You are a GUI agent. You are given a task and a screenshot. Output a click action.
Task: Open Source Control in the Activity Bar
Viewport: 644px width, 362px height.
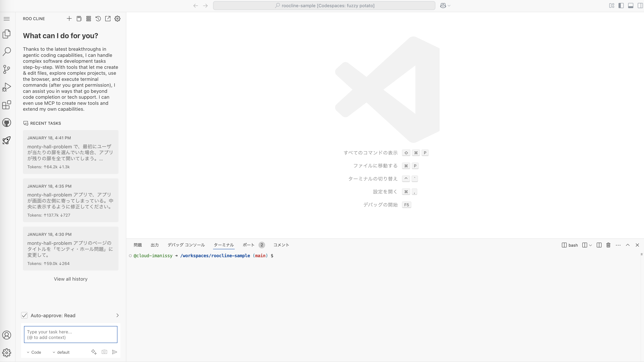point(7,69)
